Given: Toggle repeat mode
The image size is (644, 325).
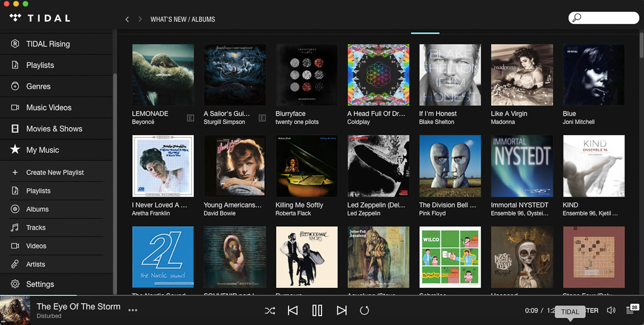Looking at the screenshot, I should coord(364,311).
